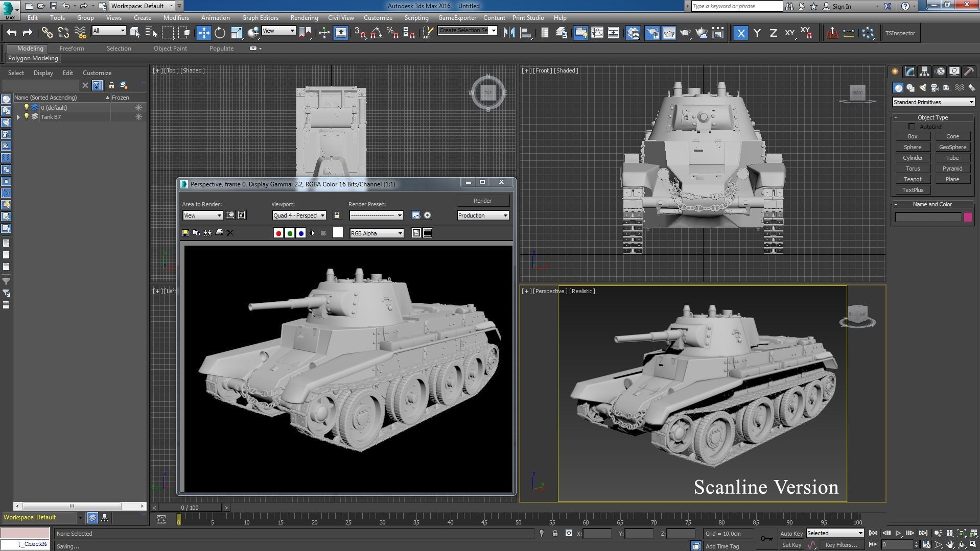Open the Selected dropdown beside Auto Key

coord(834,533)
